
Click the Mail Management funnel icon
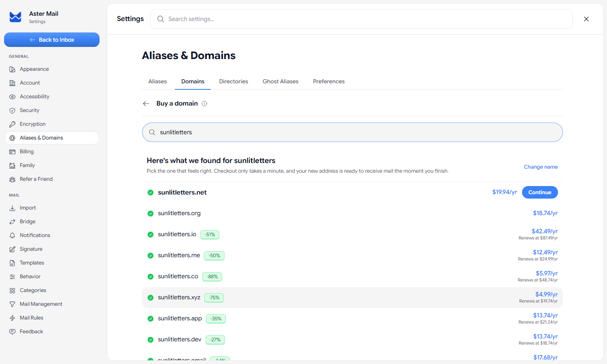point(13,304)
